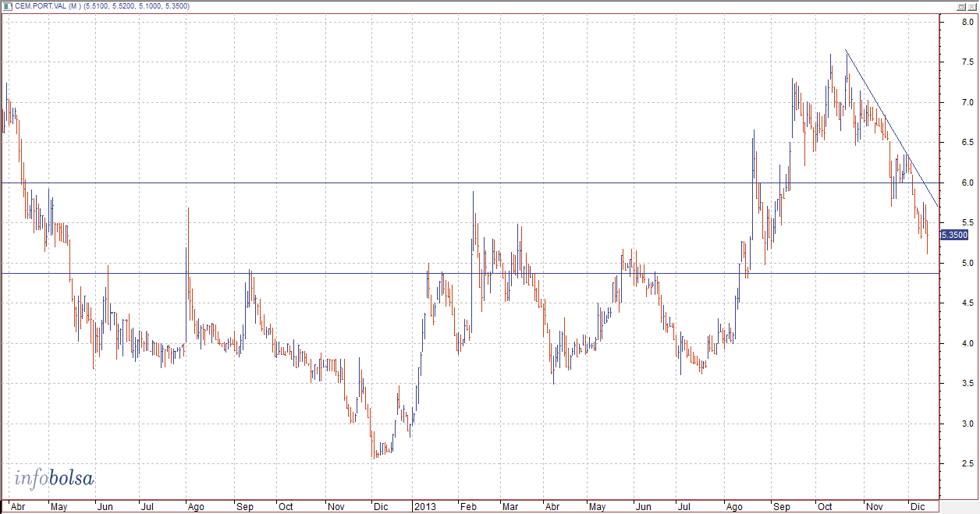The width and height of the screenshot is (980, 514).
Task: Close the CEM.PORT.VAL chart panel
Action: click(973, 5)
